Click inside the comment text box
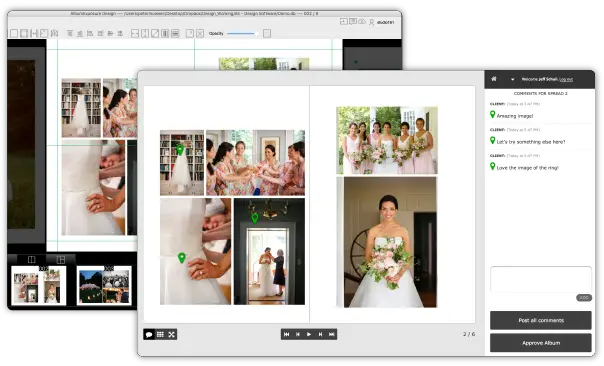This screenshot has height=366, width=604. coord(540,279)
